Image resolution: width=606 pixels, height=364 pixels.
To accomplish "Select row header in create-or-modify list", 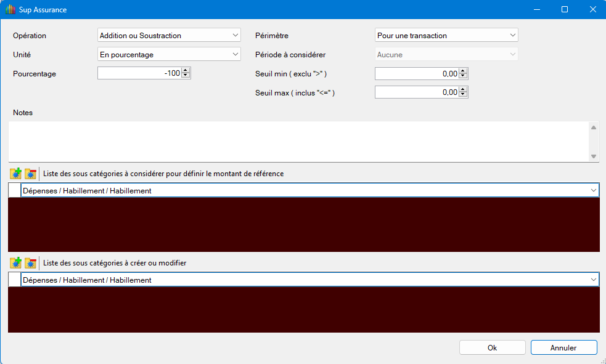I will coord(14,280).
